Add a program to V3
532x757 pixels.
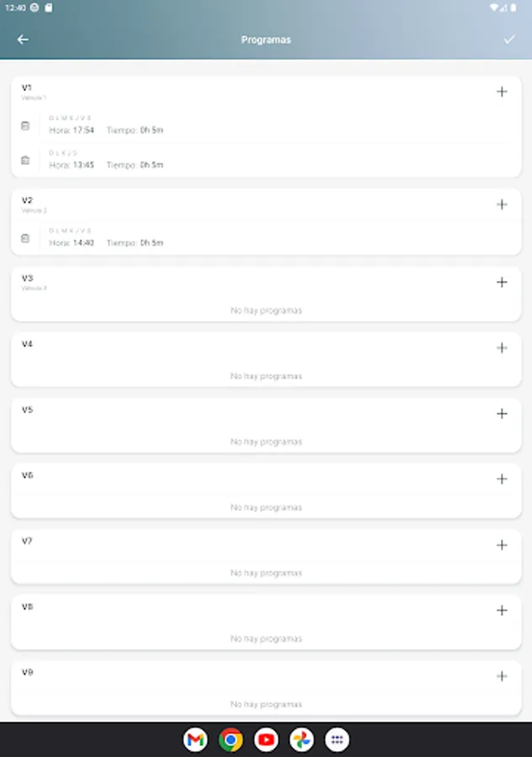point(502,282)
